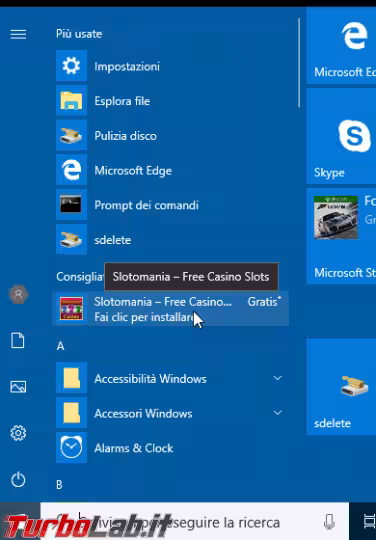Click the microphone icon in search box
Screen dimensions: 376x540
(x=330, y=522)
